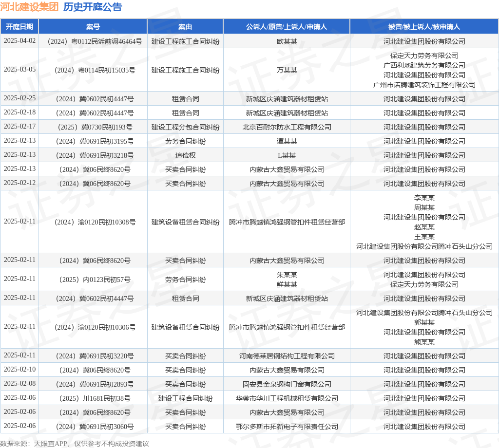Click plaintiff cell 鲜某某
The height and width of the screenshot is (448, 499).
(287, 284)
